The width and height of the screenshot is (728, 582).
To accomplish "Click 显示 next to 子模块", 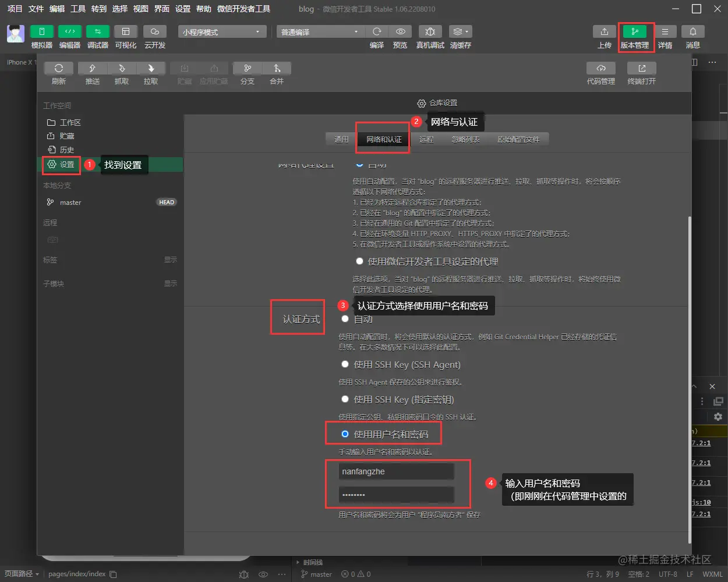I will 170,283.
